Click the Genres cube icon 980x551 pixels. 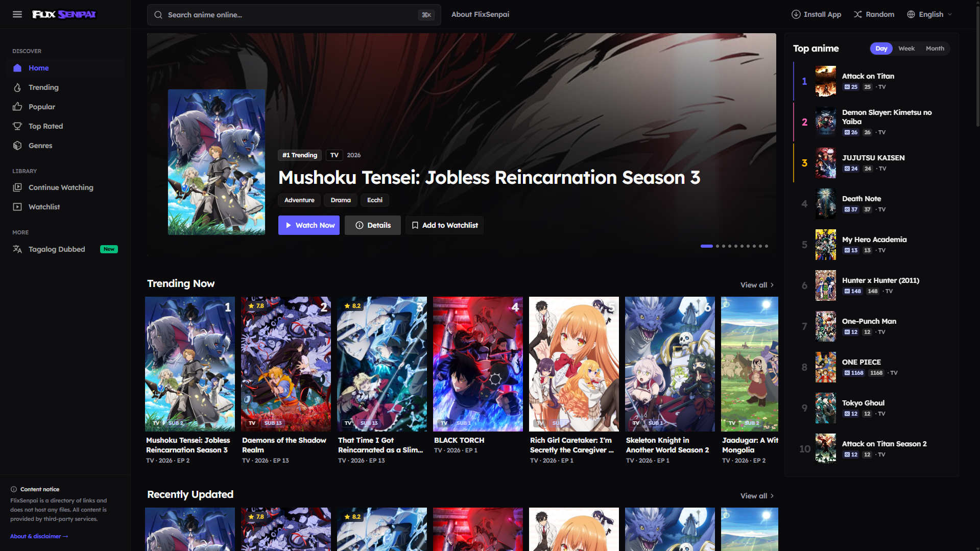click(x=17, y=146)
